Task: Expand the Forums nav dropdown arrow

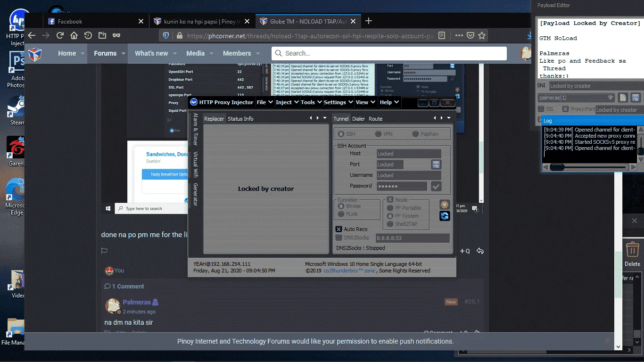Action: pos(124,53)
